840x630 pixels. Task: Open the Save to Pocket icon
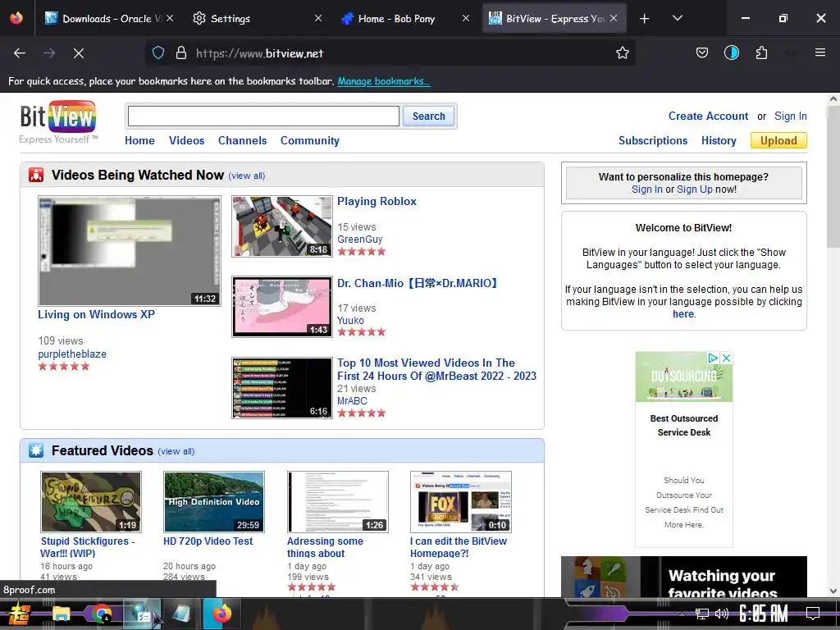702,53
